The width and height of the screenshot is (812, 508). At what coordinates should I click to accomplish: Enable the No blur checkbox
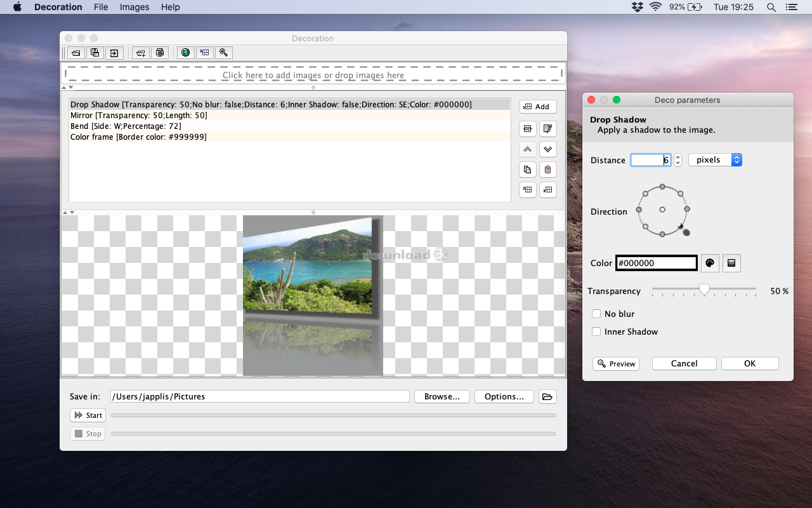(596, 314)
